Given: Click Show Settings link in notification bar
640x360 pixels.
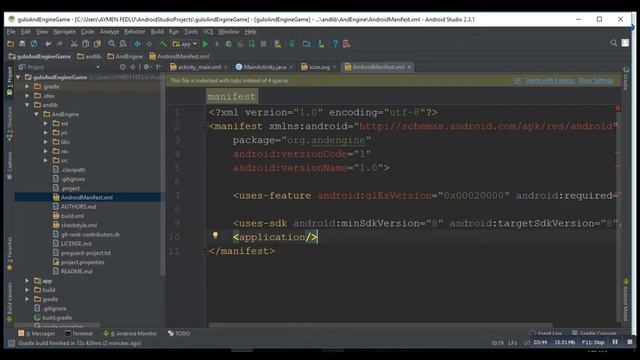Looking at the screenshot, I should click(596, 80).
